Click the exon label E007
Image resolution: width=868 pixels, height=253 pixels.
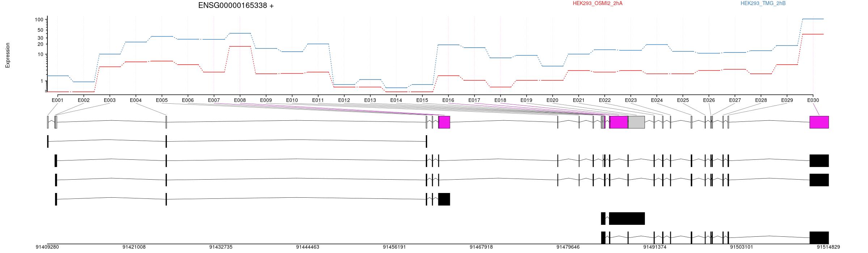(x=214, y=100)
